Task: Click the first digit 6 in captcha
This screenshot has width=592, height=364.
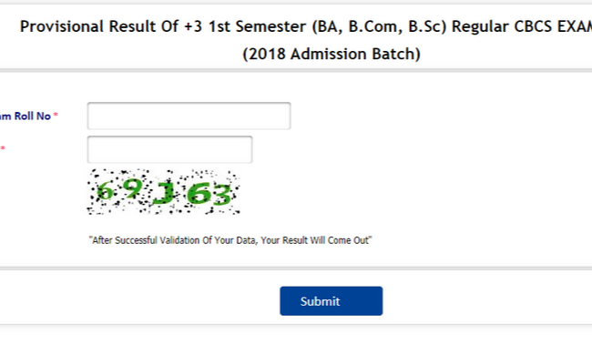Action: 107,191
